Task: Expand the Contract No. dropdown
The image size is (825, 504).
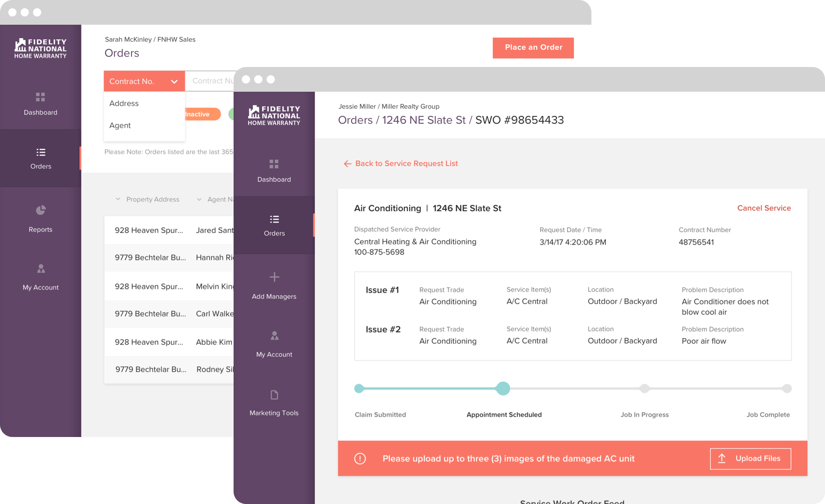Action: coord(144,81)
